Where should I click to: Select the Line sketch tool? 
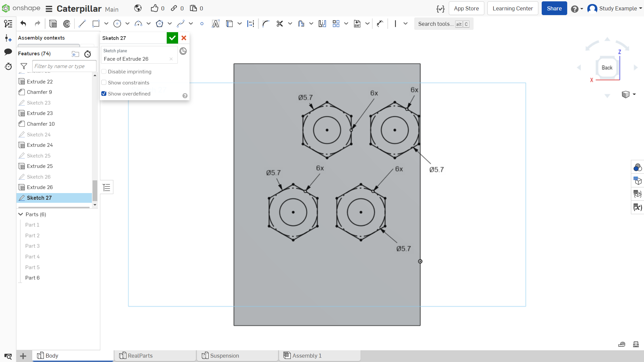tap(82, 24)
